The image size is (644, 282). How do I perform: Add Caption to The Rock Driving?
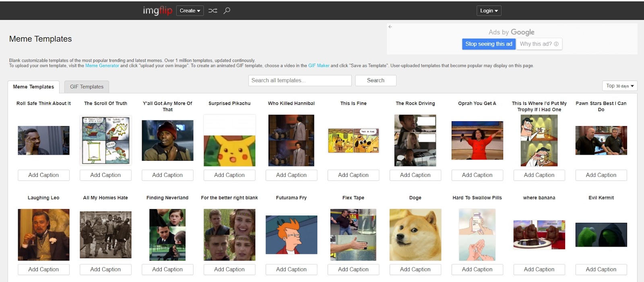[x=415, y=175]
